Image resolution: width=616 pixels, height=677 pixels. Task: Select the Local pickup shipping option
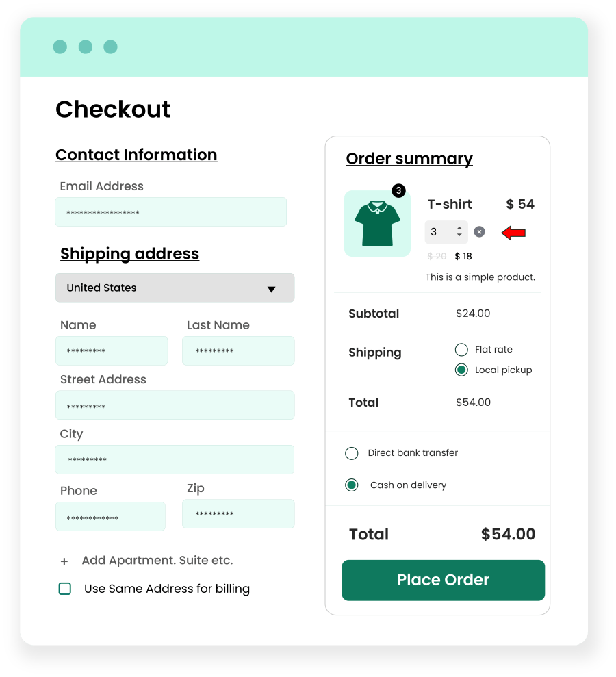[x=461, y=370]
